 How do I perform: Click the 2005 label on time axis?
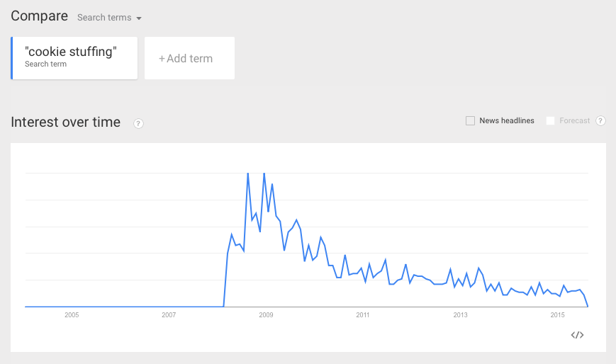coord(72,315)
